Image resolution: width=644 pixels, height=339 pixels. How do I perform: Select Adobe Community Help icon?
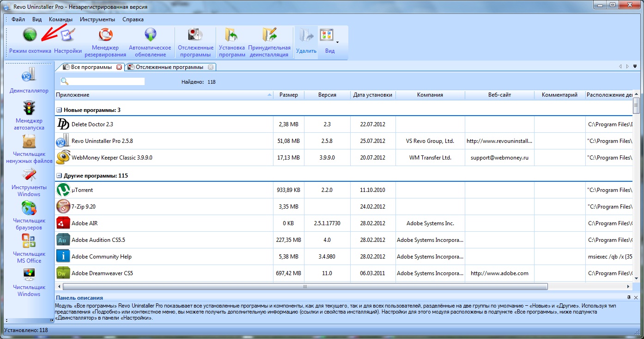pyautogui.click(x=63, y=257)
